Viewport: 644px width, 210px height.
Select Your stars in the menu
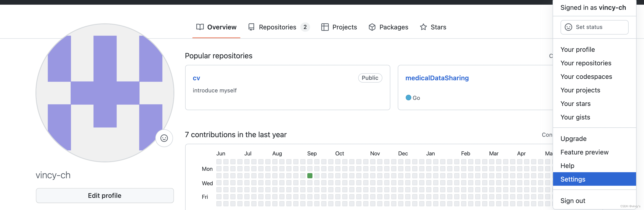pyautogui.click(x=594, y=104)
